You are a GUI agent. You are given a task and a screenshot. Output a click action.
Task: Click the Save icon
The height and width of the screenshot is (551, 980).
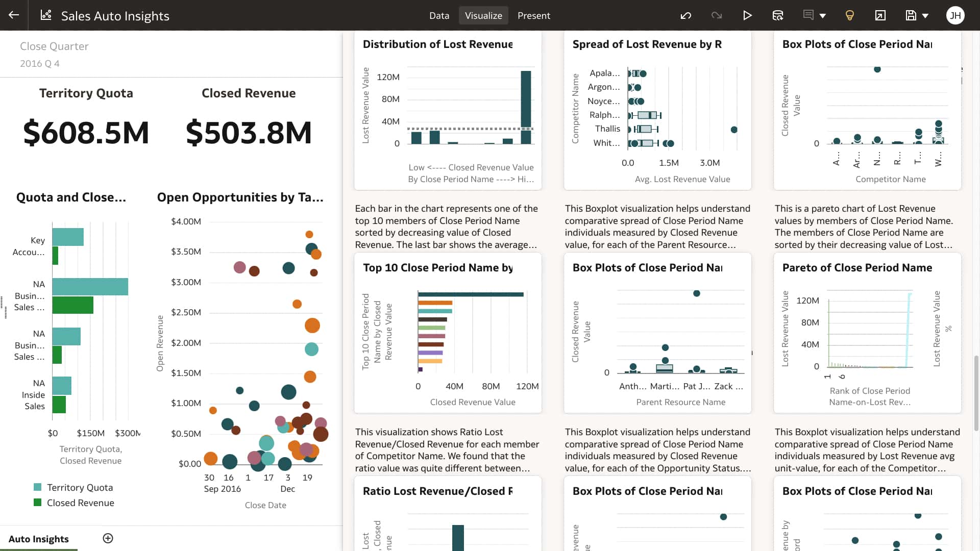click(911, 15)
